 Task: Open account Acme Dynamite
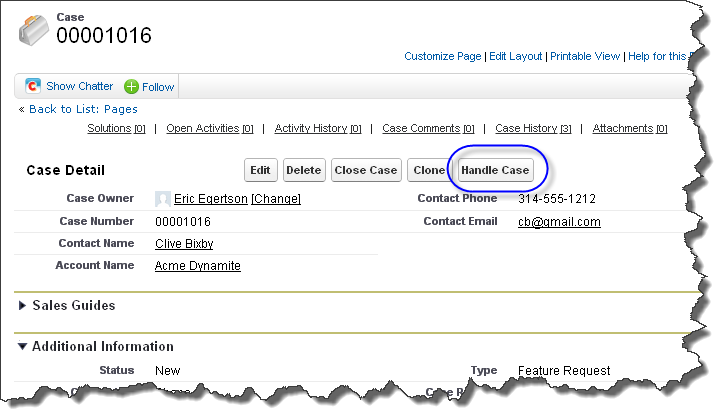[197, 266]
